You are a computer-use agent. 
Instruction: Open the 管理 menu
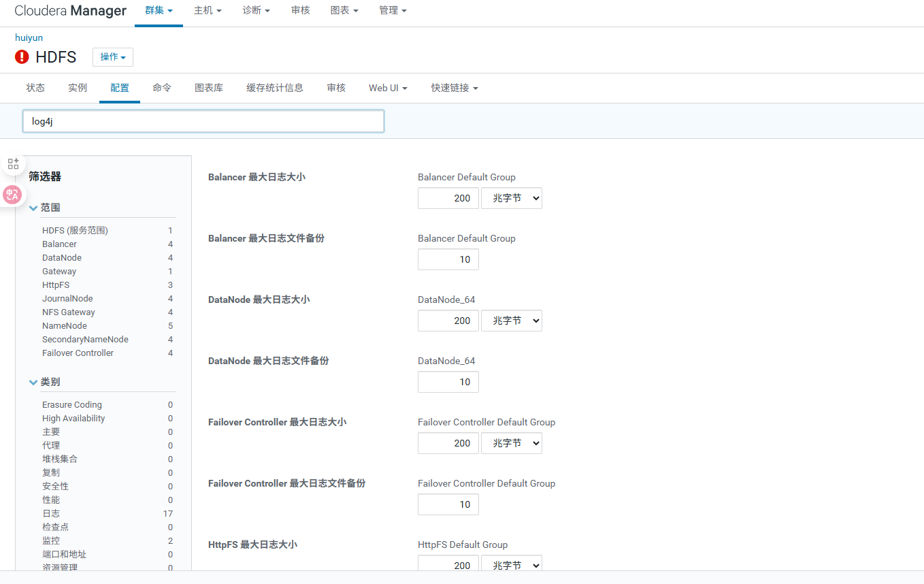[393, 11]
